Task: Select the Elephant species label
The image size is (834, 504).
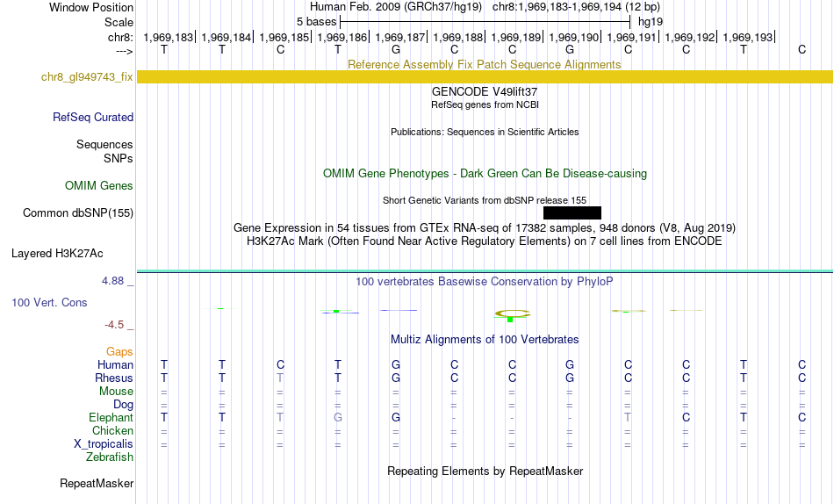Action: [111, 417]
